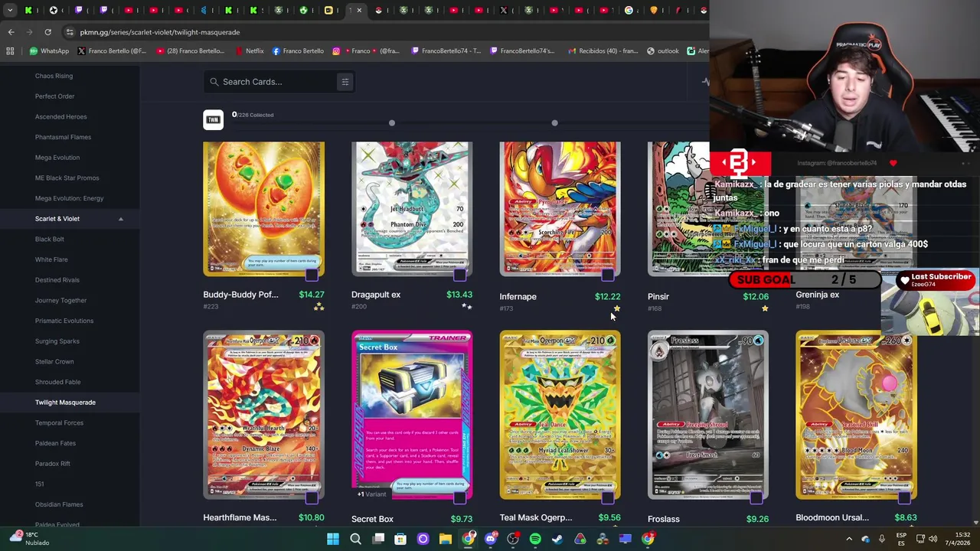Open the Gmail Recibidos (40) bookmark
Image resolution: width=980 pixels, height=551 pixels.
603,51
